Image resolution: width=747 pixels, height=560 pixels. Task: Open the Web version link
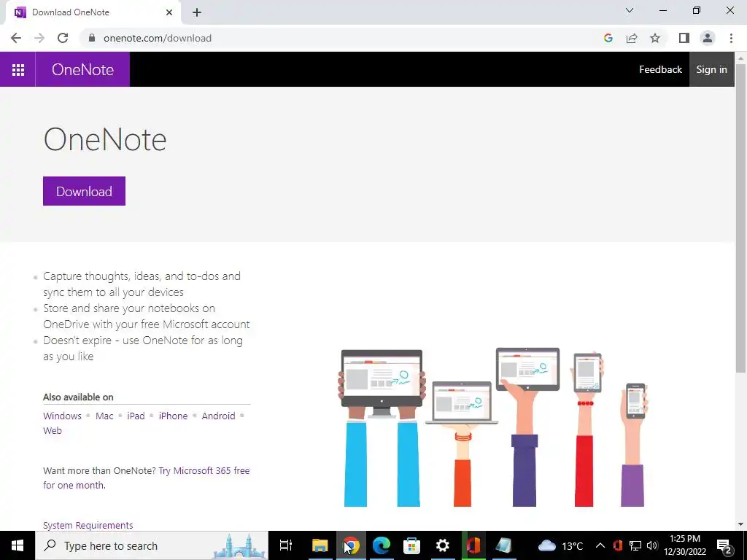tap(53, 430)
